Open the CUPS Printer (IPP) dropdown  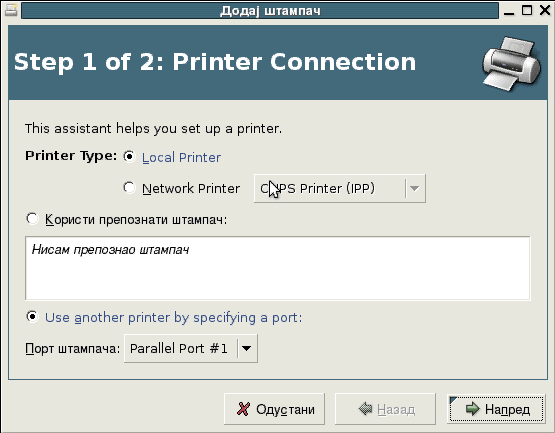click(x=340, y=188)
